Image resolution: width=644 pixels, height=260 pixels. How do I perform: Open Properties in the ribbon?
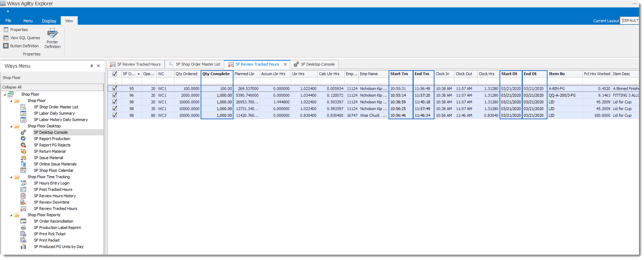click(16, 30)
